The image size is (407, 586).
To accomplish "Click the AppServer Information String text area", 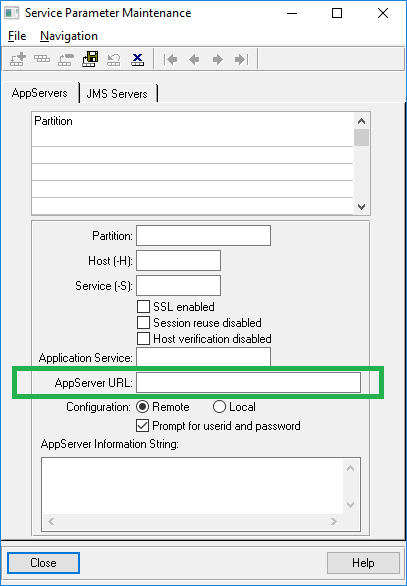I will point(192,485).
